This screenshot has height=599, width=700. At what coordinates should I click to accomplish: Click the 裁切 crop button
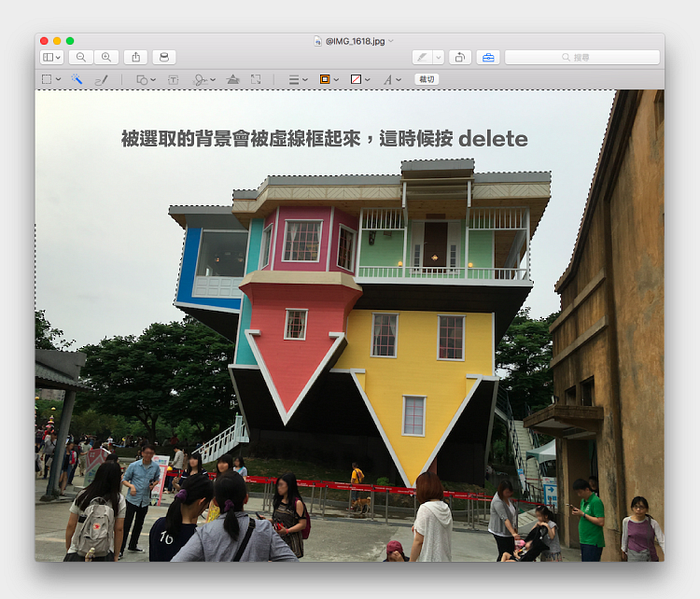point(427,79)
